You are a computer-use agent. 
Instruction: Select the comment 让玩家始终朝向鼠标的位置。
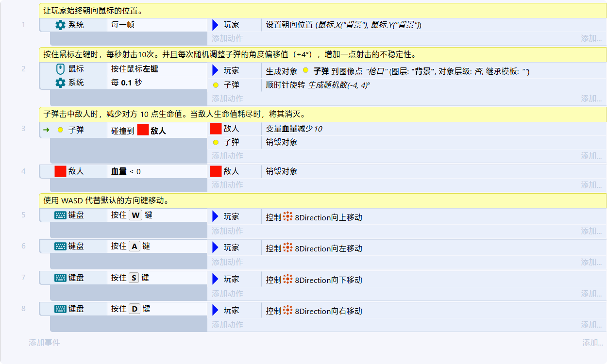[323, 11]
